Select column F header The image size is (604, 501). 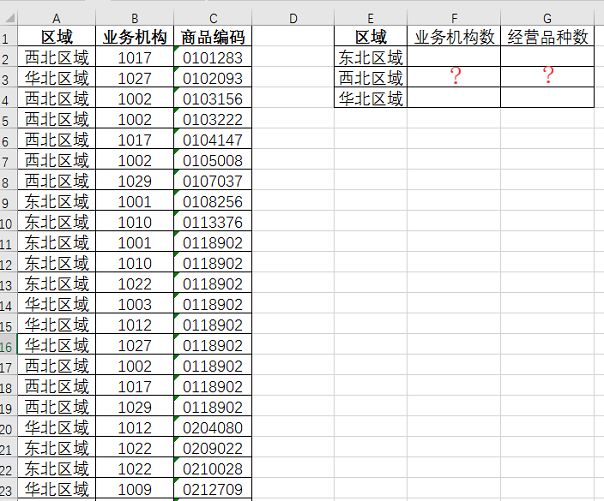pyautogui.click(x=454, y=18)
